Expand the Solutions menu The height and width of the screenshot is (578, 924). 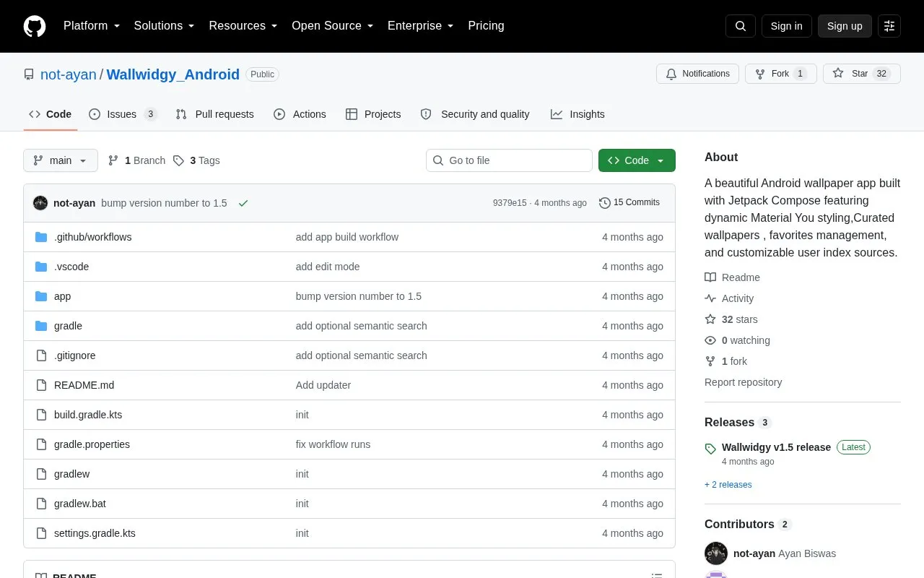coord(165,26)
